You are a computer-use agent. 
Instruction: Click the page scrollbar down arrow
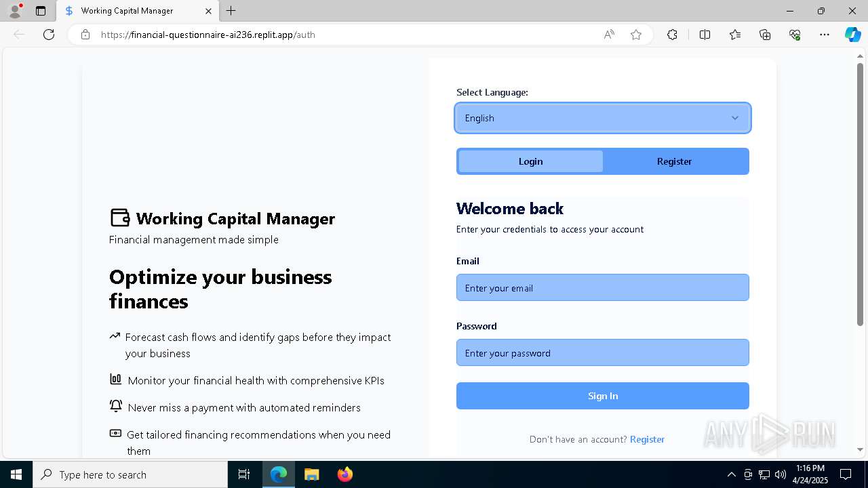861,449
